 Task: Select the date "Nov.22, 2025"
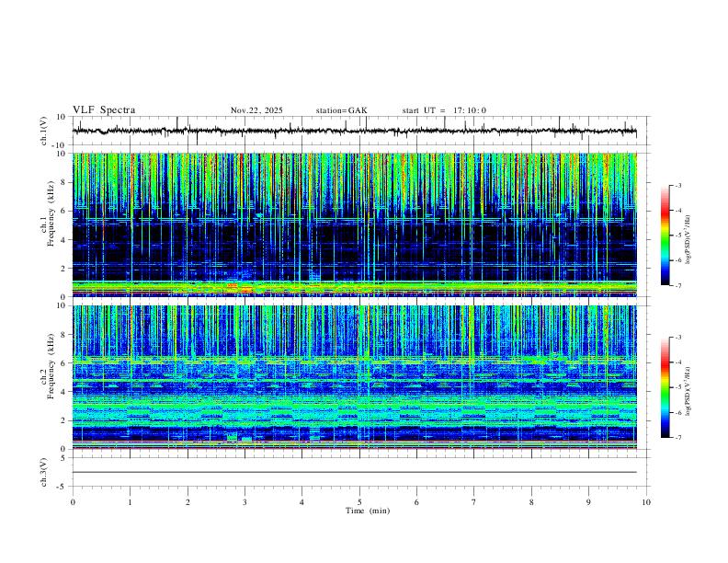pyautogui.click(x=256, y=110)
